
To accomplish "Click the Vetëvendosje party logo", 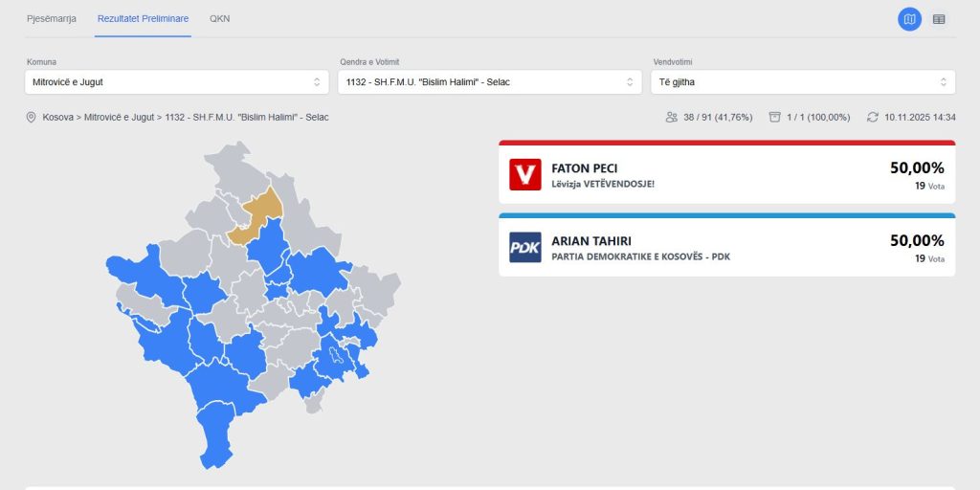I will 524,174.
